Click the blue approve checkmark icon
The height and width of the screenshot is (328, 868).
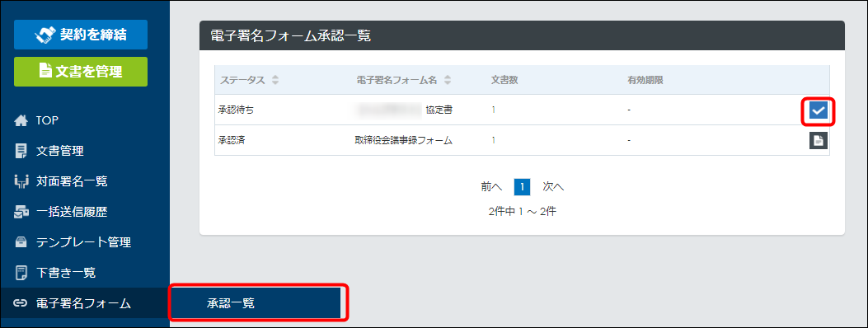coord(819,110)
